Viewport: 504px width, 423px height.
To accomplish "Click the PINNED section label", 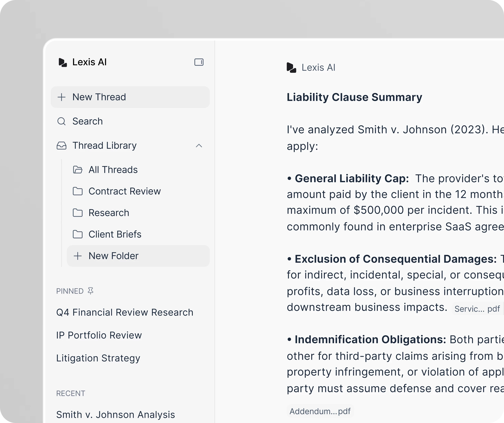I will (70, 291).
